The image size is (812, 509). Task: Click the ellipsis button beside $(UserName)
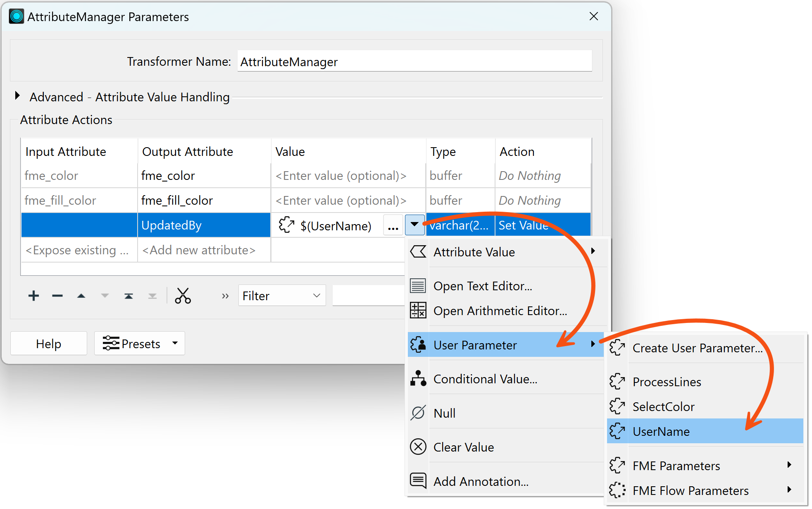(393, 226)
